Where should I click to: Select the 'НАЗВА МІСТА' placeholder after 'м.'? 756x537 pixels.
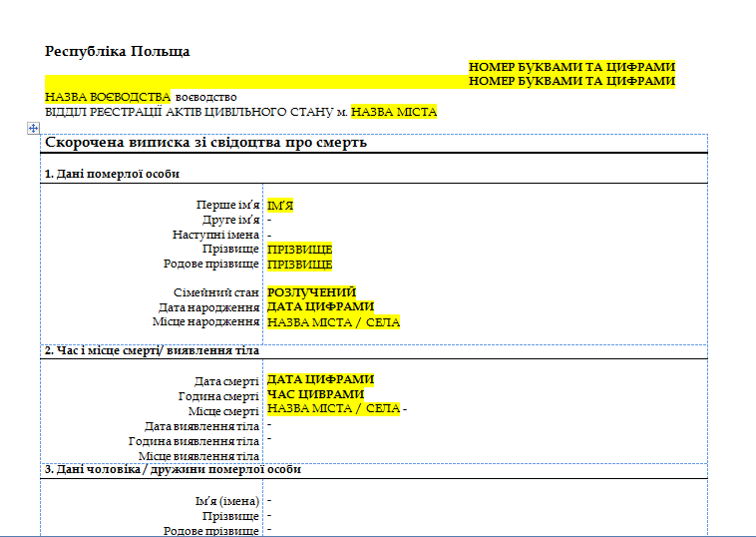coord(394,112)
